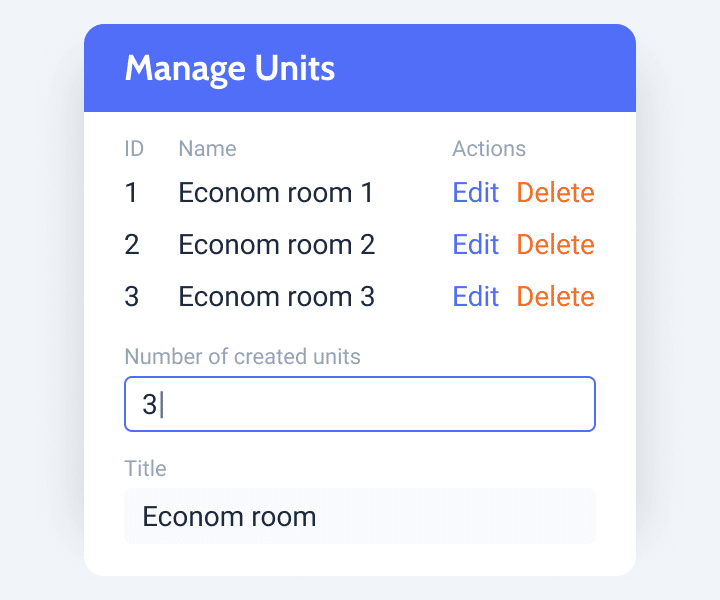Focus the Number of created units field
The width and height of the screenshot is (720, 600).
(x=360, y=404)
